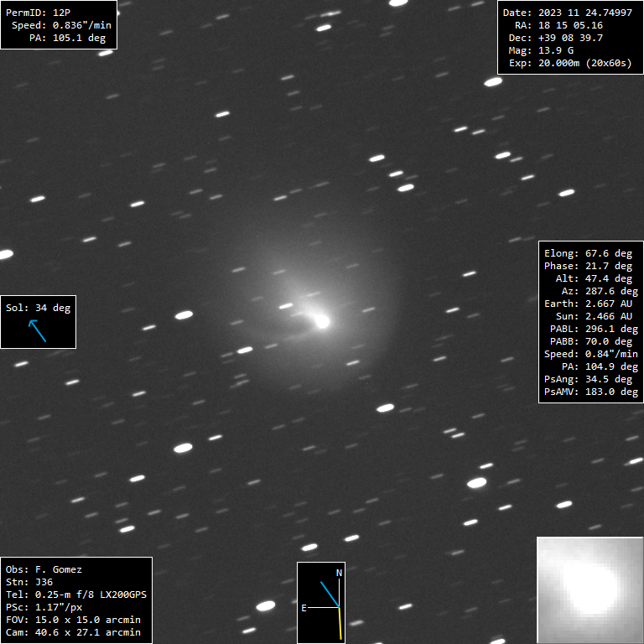
Task: Click the 'Date: 2023 11 24.74997' line
Action: tap(568, 13)
